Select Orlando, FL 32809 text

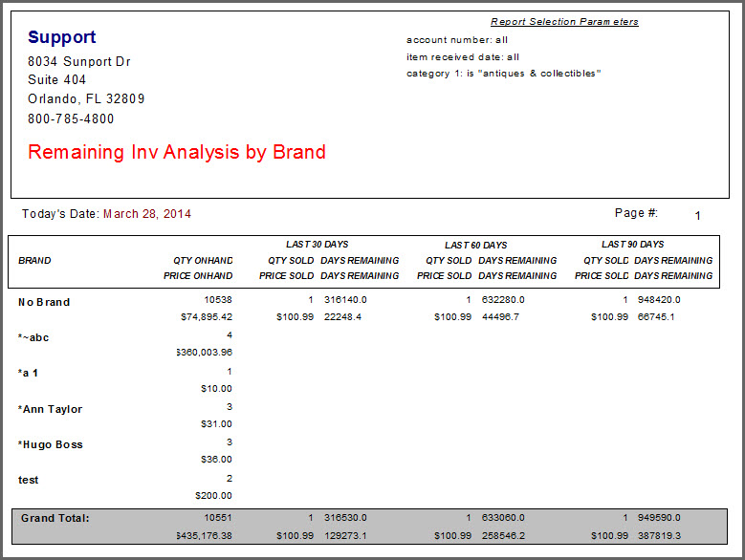86,98
